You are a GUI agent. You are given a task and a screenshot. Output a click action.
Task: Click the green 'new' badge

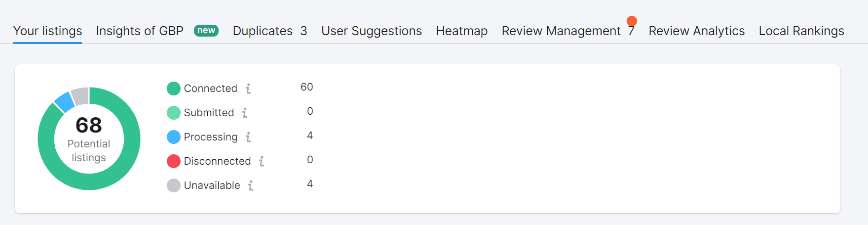pos(206,31)
